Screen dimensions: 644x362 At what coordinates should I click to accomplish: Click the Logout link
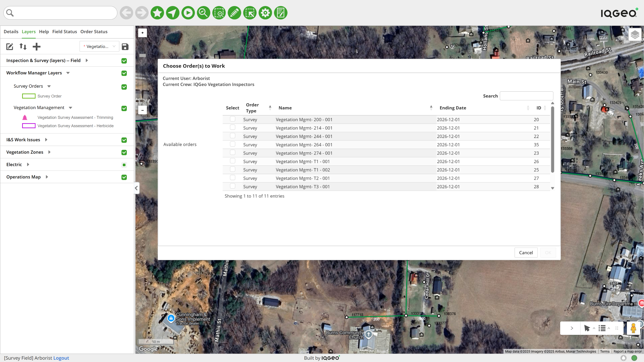(x=61, y=358)
